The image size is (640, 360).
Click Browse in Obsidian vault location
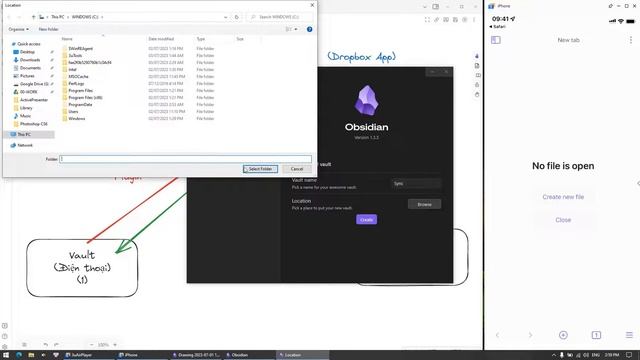[x=424, y=204]
